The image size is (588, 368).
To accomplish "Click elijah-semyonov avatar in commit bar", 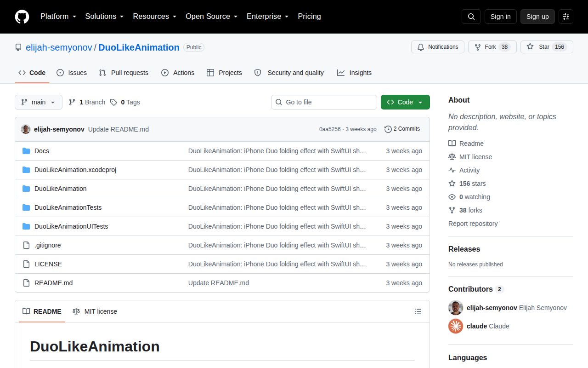I will click(26, 129).
